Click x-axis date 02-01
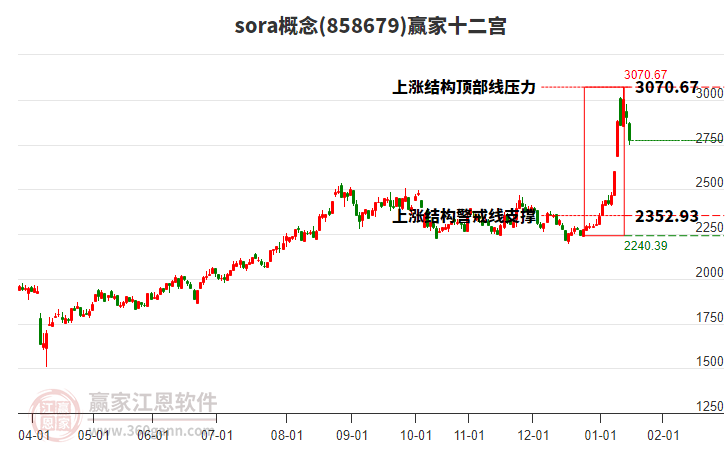Screen dimensions: 726x450 [x=663, y=436]
